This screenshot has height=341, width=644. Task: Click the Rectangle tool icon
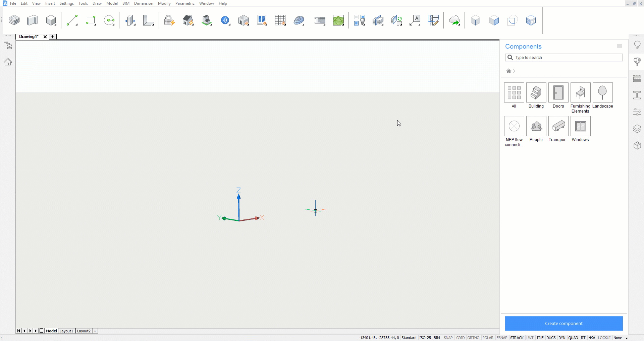91,20
